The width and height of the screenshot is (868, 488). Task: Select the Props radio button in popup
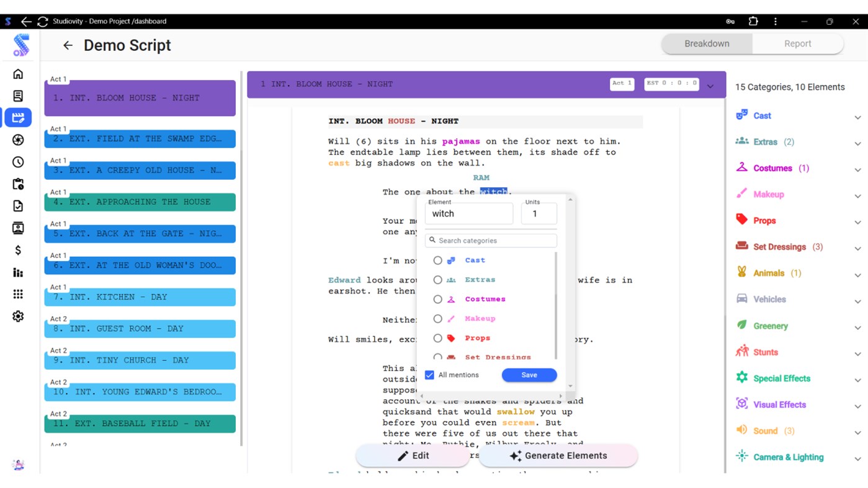click(437, 338)
